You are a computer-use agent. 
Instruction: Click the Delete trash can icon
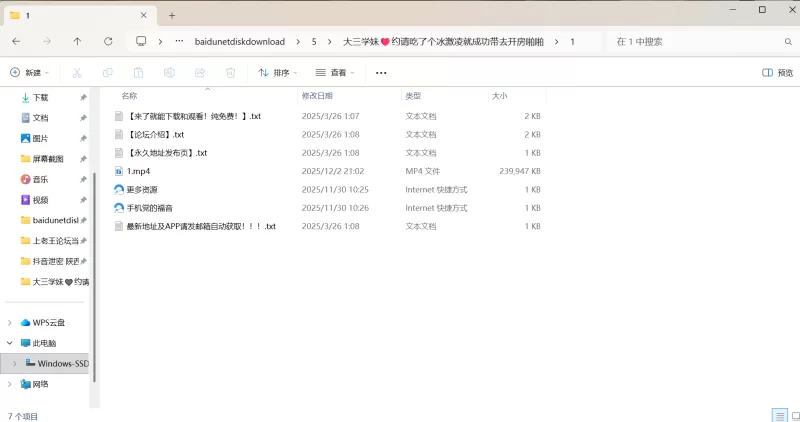pos(230,73)
